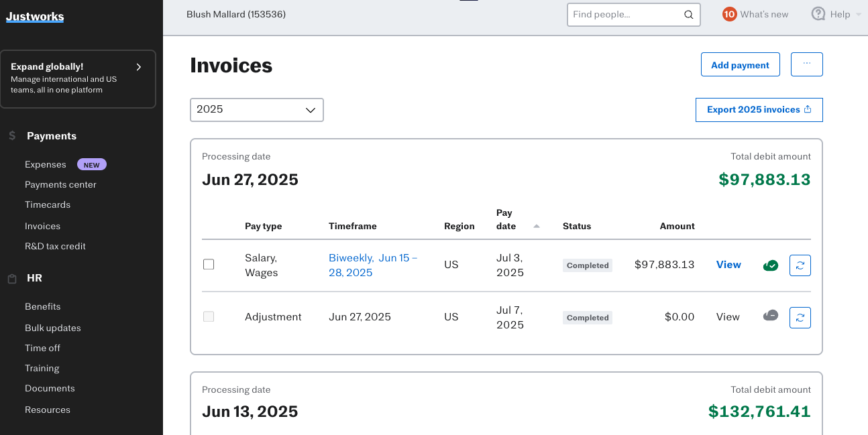
Task: Go to Timecards in sidebar
Action: [48, 204]
